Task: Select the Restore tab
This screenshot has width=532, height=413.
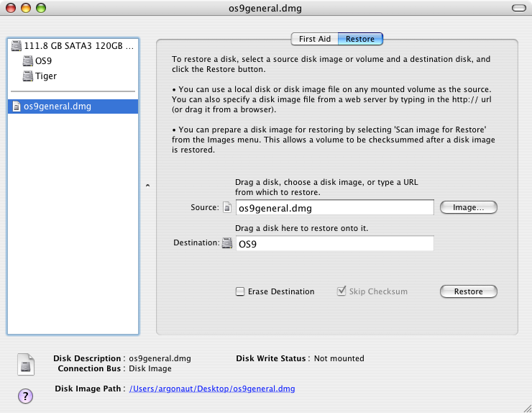Action: [x=360, y=39]
